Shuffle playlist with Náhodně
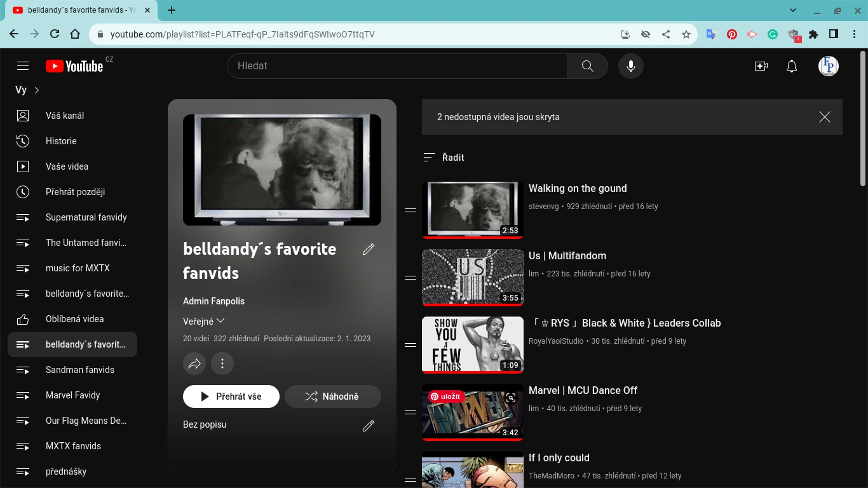Image resolution: width=868 pixels, height=488 pixels. pos(333,396)
